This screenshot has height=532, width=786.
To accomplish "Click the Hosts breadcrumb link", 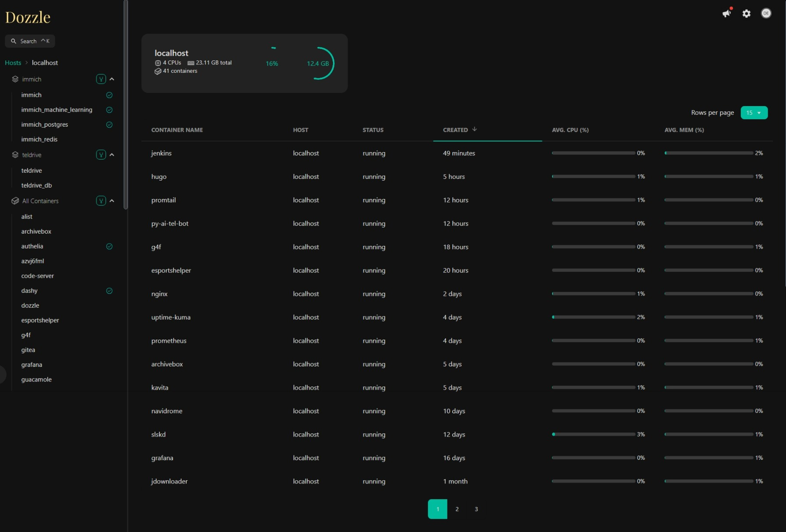I will 13,63.
